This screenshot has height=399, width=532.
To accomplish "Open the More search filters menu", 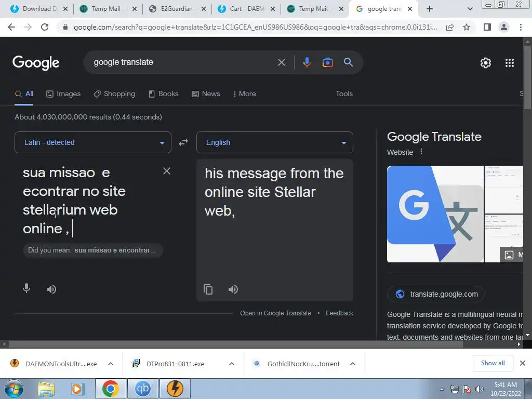I will (245, 94).
